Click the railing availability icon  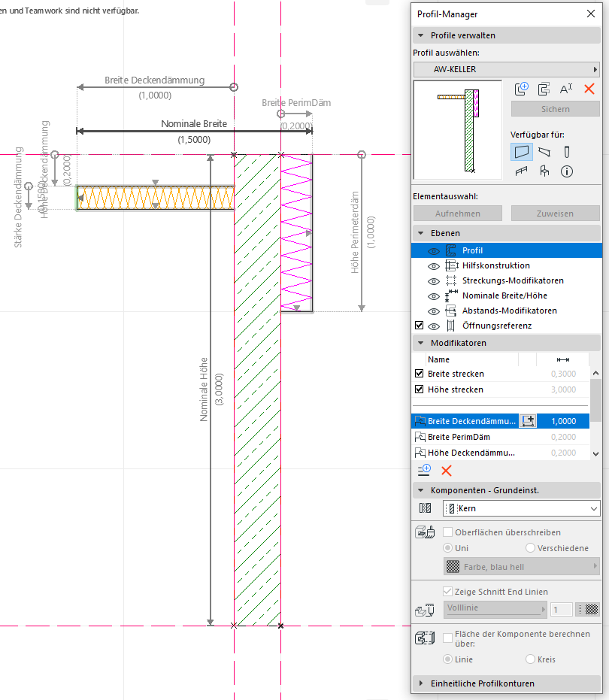tap(522, 171)
